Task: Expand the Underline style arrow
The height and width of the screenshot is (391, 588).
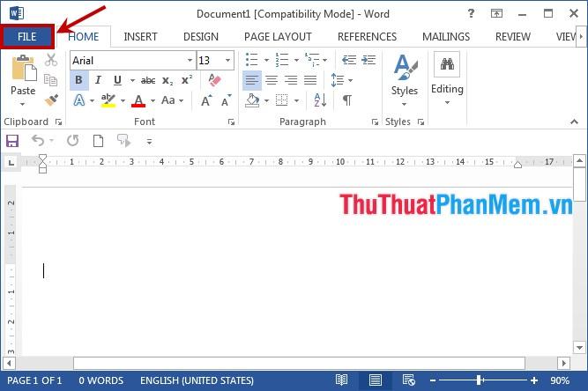Action: 132,80
